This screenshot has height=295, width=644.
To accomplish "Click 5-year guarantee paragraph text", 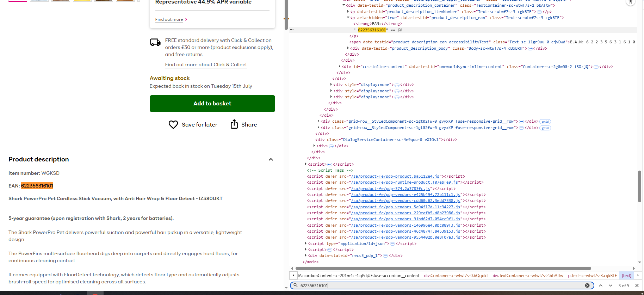I will pyautogui.click(x=91, y=218).
